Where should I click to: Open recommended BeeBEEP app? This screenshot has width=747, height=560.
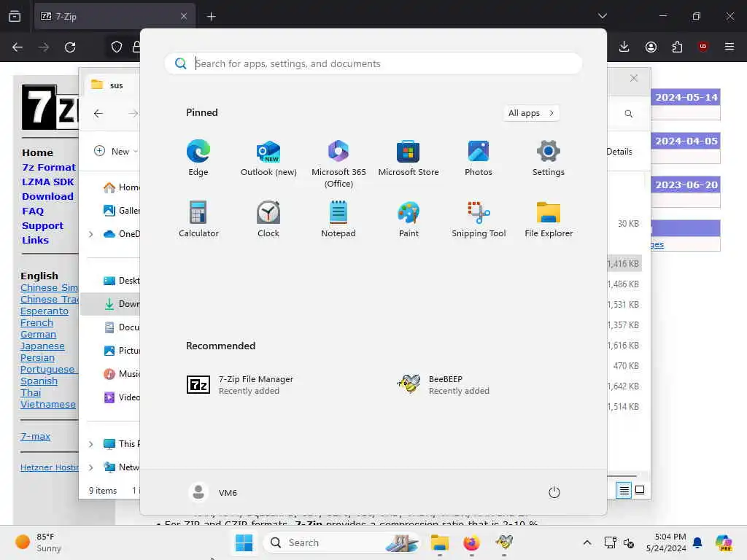[444, 385]
